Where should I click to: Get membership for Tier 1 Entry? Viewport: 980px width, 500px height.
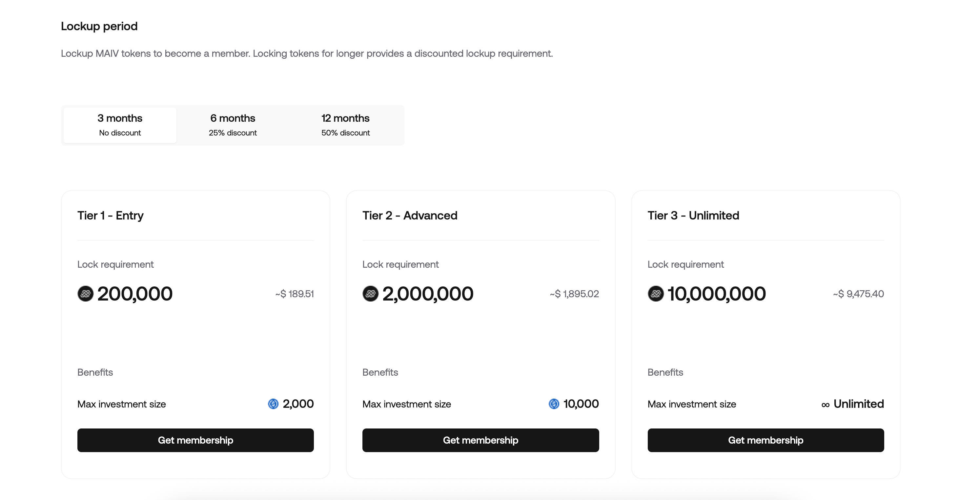195,440
